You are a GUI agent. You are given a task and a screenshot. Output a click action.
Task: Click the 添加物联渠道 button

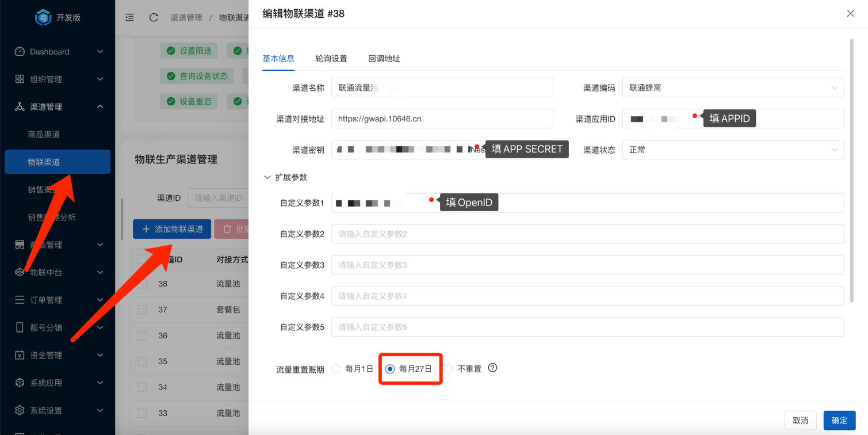[171, 228]
